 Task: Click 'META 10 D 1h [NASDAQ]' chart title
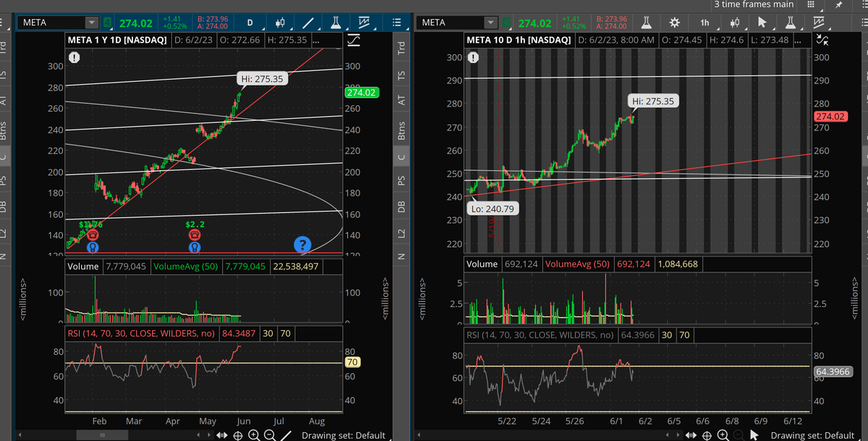click(519, 39)
